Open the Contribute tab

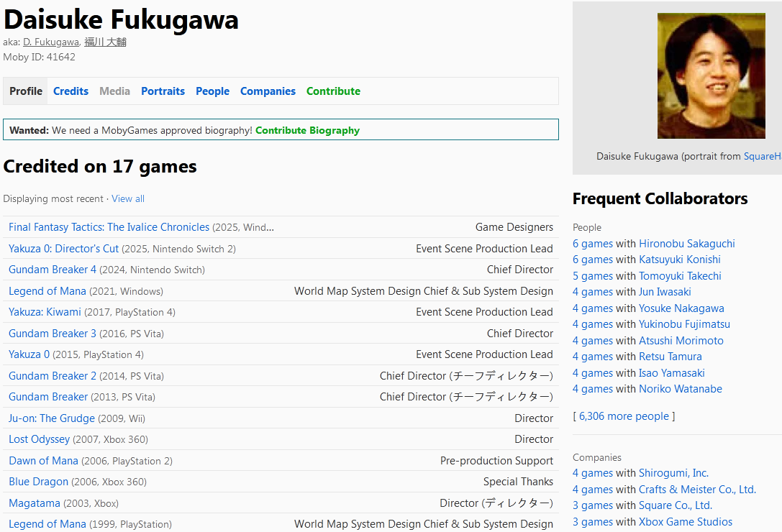pos(333,91)
